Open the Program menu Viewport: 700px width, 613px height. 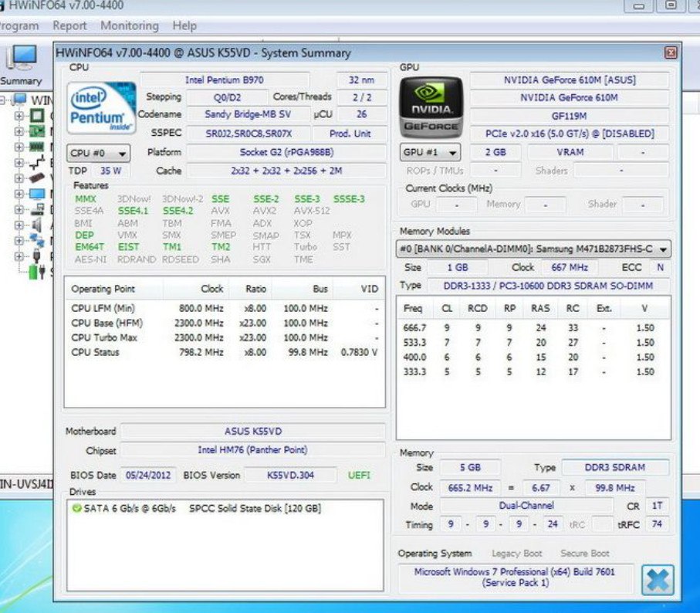click(x=19, y=26)
